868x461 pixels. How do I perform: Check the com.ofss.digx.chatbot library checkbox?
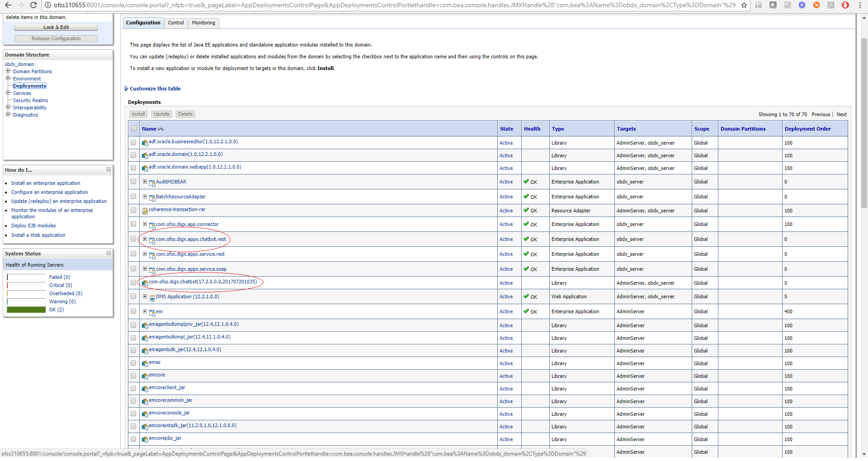(133, 282)
